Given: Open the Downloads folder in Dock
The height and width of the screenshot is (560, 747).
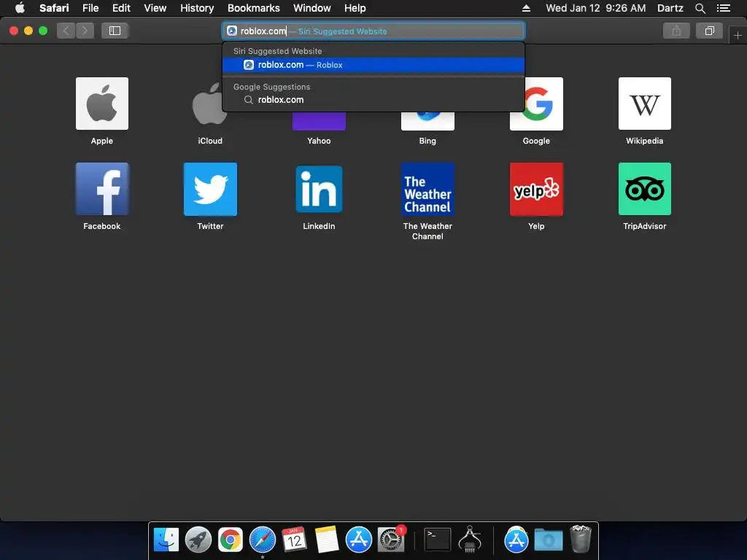Looking at the screenshot, I should point(549,540).
